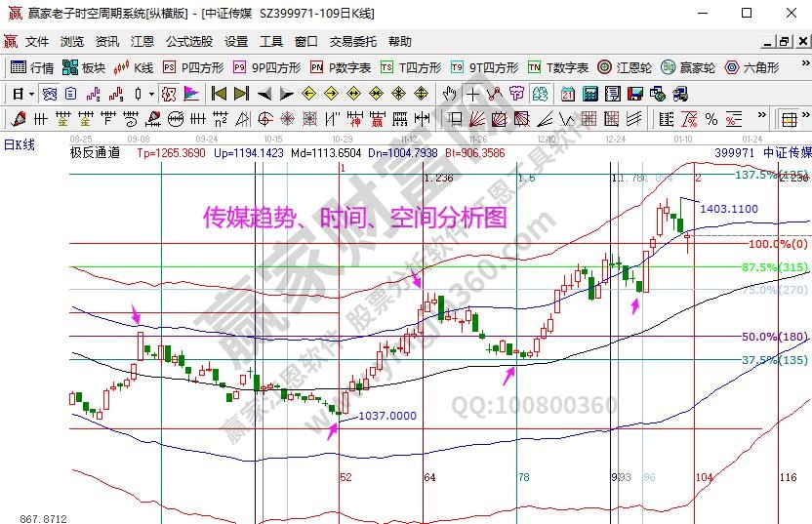Toggle the crosshair cursor tool
The width and height of the screenshot is (812, 524).
[x=472, y=94]
